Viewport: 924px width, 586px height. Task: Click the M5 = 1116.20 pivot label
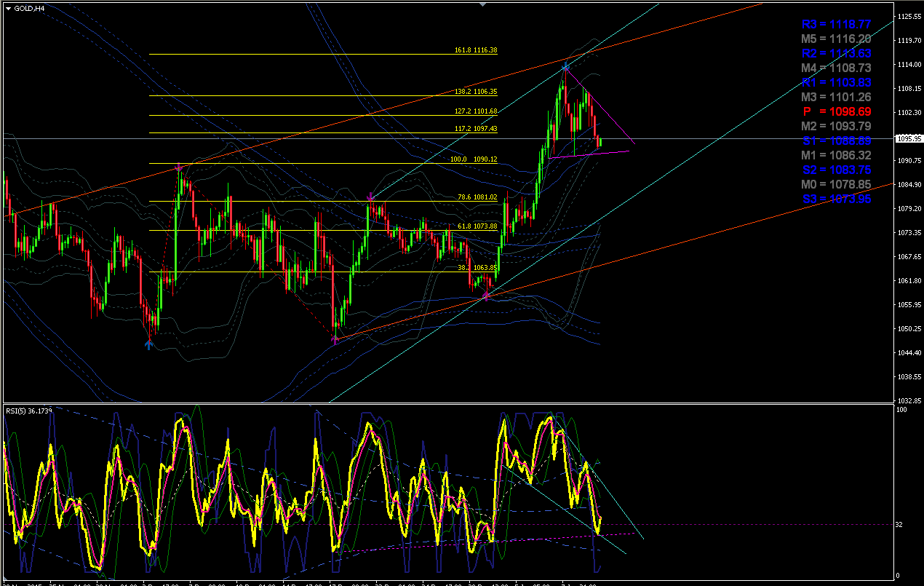tap(836, 39)
